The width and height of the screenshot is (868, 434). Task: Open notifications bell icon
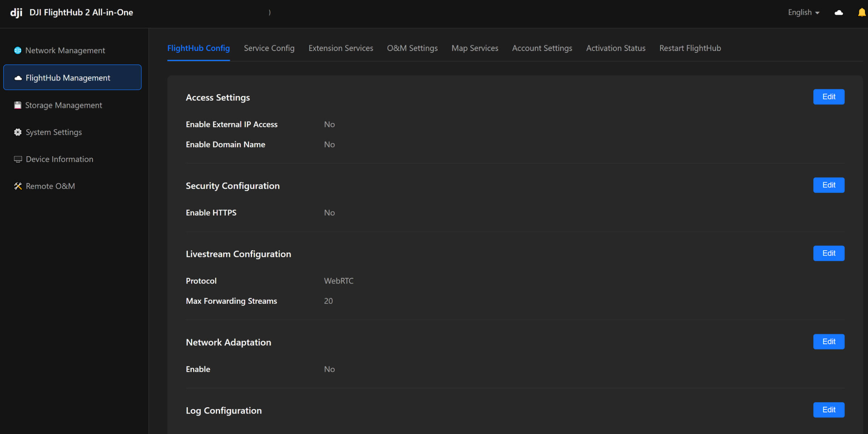tap(862, 13)
